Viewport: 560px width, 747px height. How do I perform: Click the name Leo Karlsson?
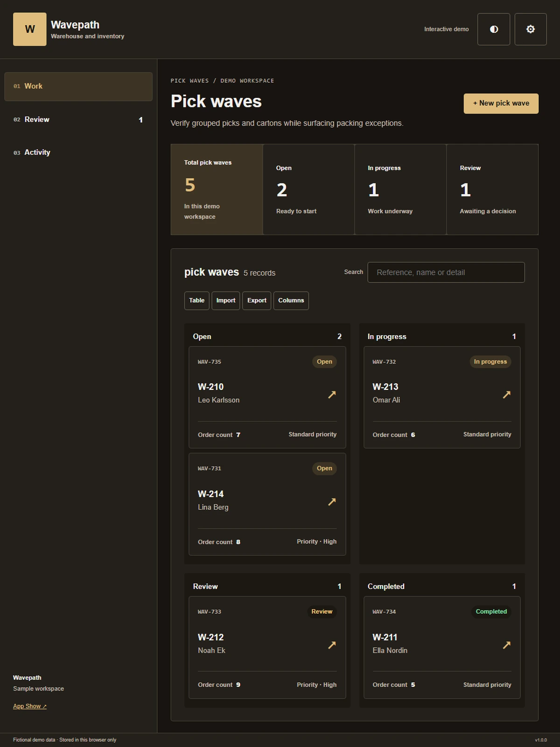point(218,400)
